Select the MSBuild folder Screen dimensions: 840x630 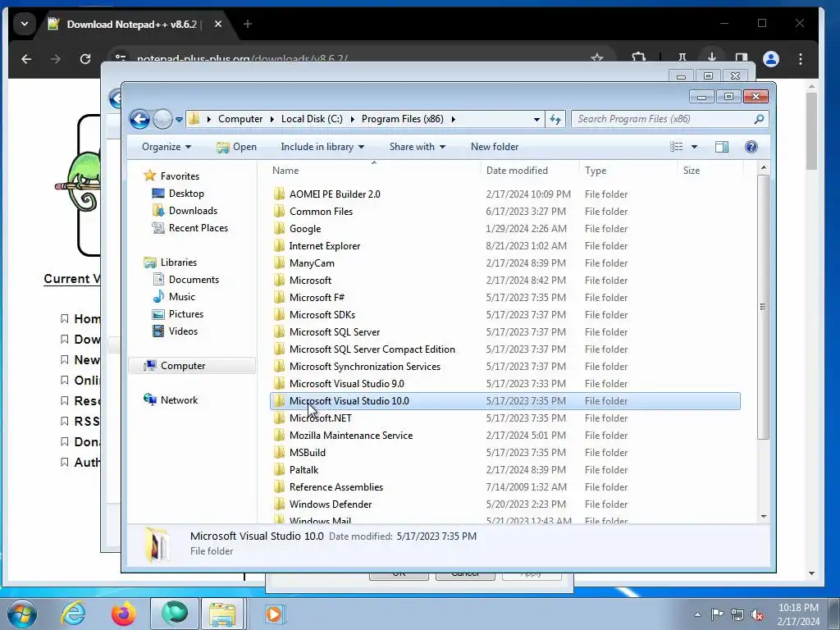[505, 453]
